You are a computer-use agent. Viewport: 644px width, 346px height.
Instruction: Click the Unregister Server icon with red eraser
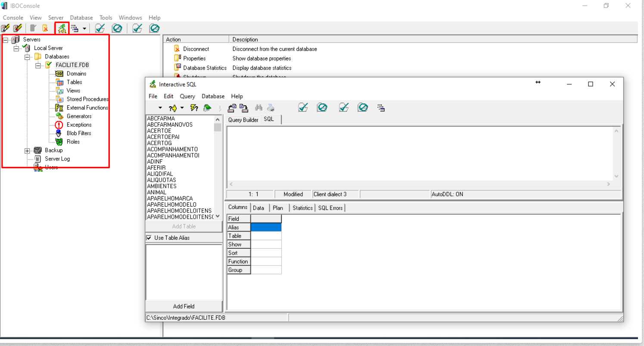point(17,28)
